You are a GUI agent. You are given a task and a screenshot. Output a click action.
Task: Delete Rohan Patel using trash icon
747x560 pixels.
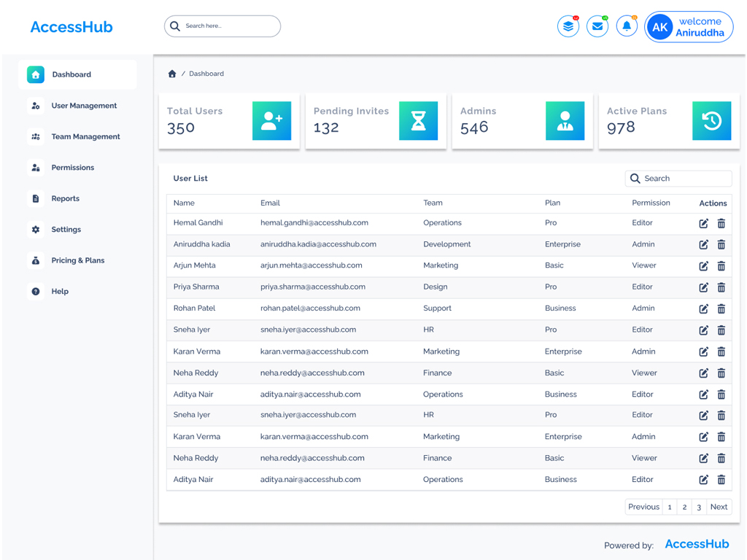pos(721,309)
